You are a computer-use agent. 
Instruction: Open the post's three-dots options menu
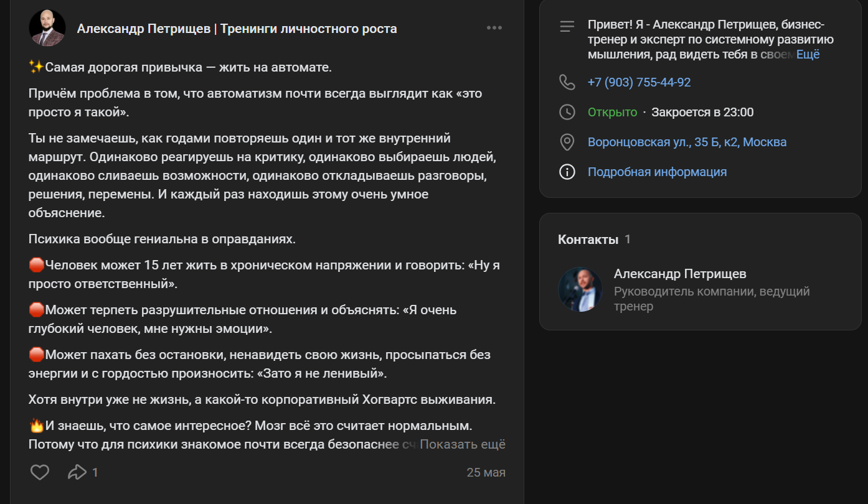pyautogui.click(x=494, y=28)
